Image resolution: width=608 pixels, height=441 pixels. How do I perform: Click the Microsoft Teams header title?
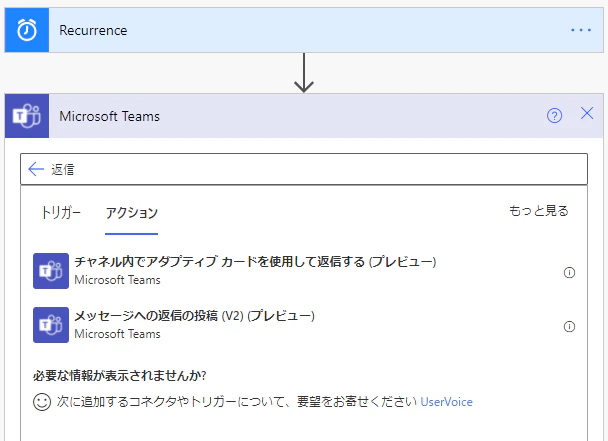coord(109,116)
